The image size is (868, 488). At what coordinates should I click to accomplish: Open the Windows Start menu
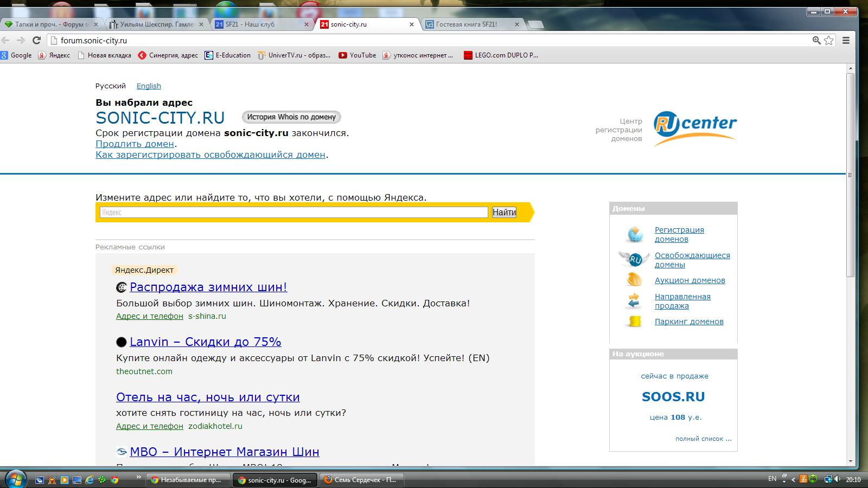(x=15, y=479)
